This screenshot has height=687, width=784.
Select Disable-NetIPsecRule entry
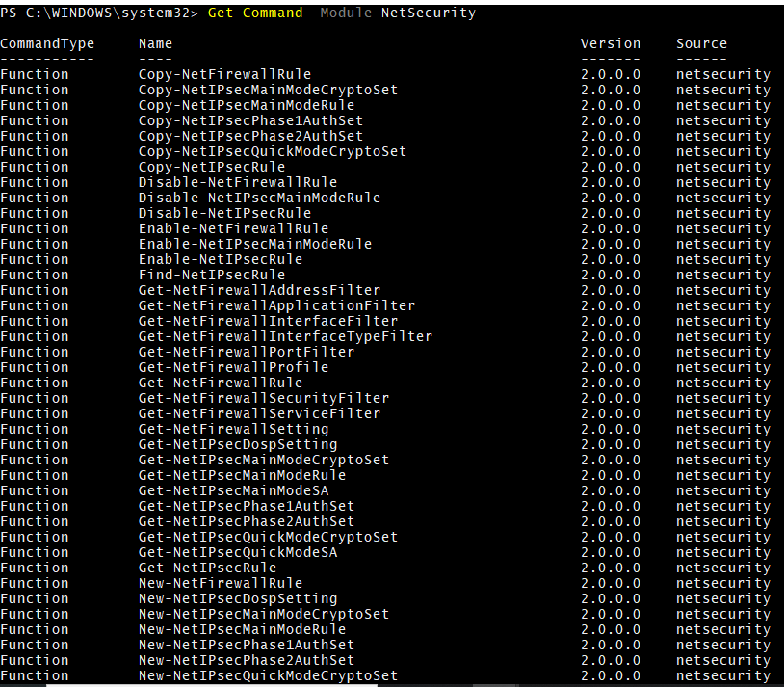224,213
